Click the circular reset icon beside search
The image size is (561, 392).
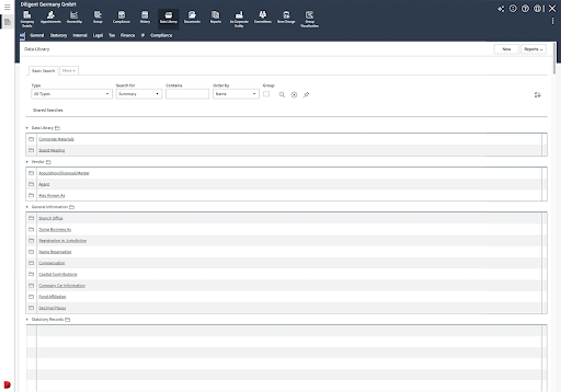(294, 95)
